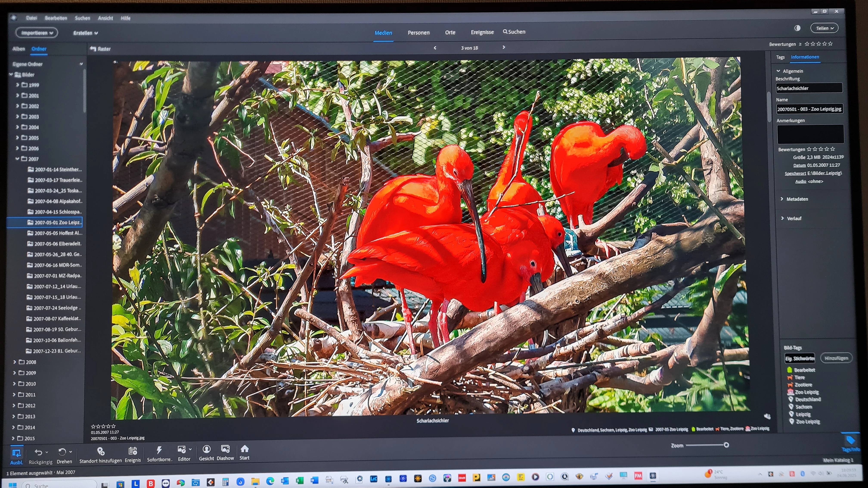Click the Ereignis calendar icon
The height and width of the screenshot is (488, 868).
click(x=133, y=451)
